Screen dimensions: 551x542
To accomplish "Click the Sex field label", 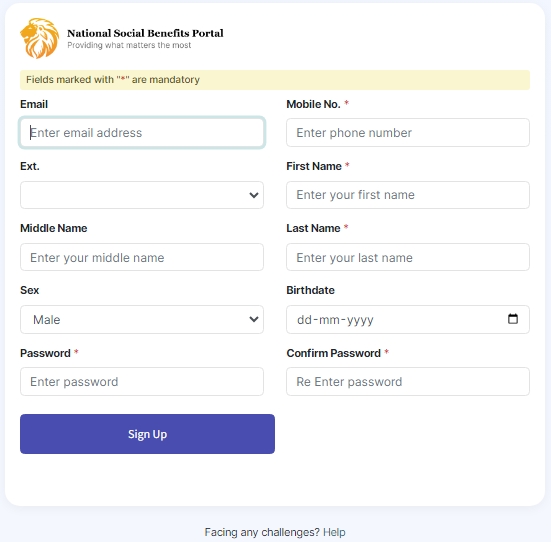I will (x=30, y=290).
